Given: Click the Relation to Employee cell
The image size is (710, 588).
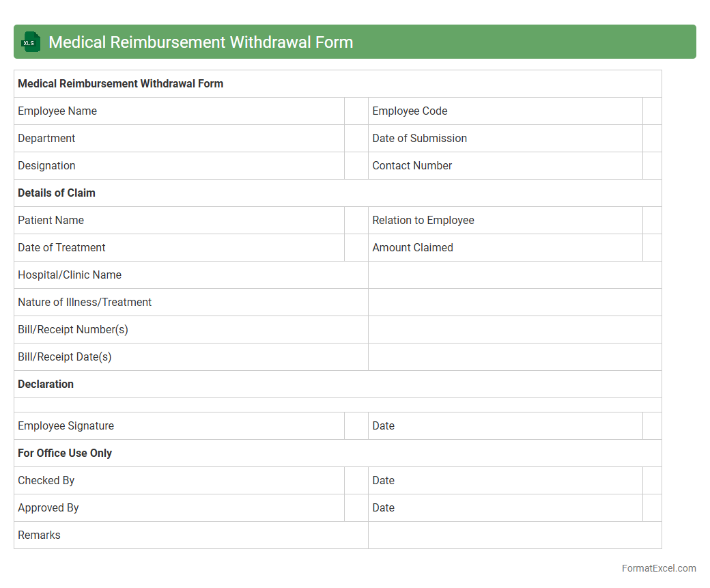Looking at the screenshot, I should click(505, 221).
